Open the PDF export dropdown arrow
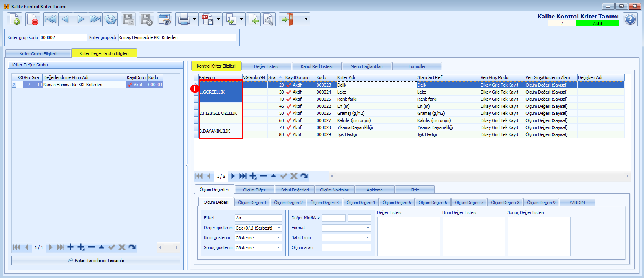The height and width of the screenshot is (278, 644). 218,19
